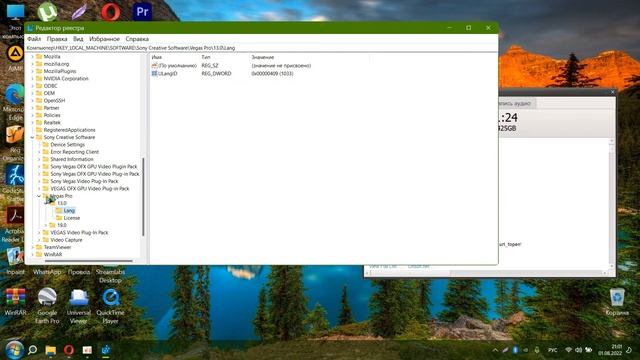Select the VEGAS Video Plug-In Pack key
The image size is (640, 360).
click(80, 233)
